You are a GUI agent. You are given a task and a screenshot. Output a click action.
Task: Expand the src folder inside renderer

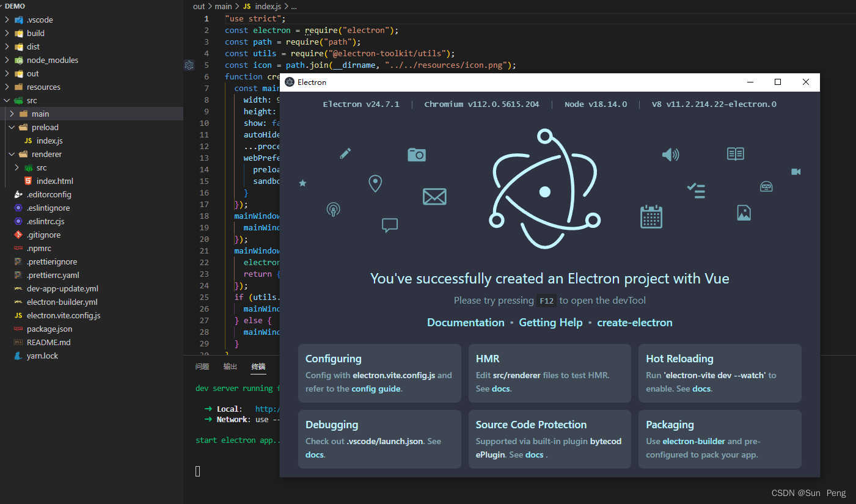pos(16,167)
